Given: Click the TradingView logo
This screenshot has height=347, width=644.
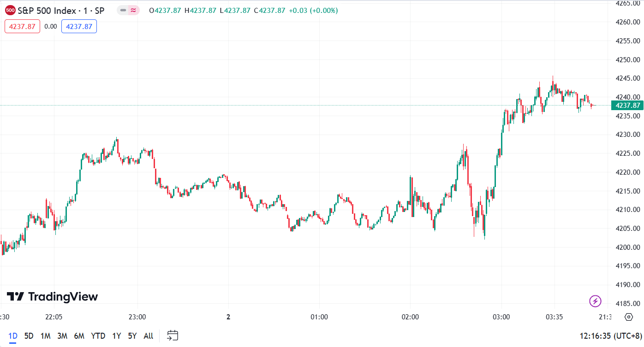Looking at the screenshot, I should click(52, 297).
